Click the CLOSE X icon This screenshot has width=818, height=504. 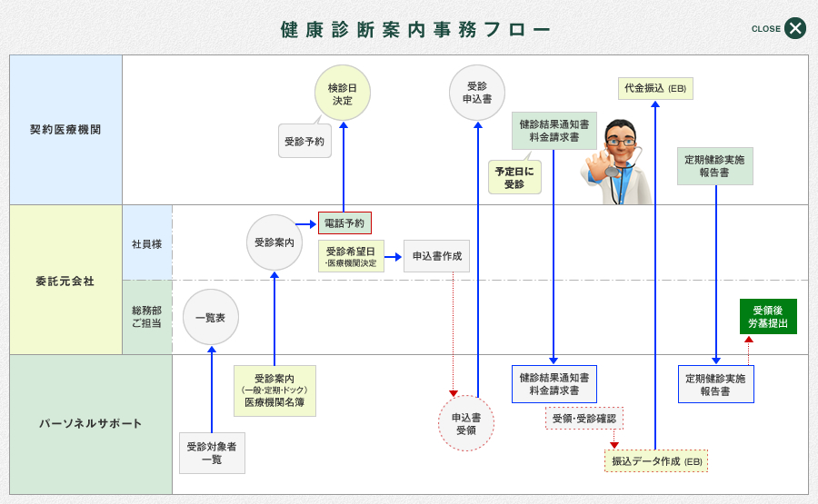(795, 28)
